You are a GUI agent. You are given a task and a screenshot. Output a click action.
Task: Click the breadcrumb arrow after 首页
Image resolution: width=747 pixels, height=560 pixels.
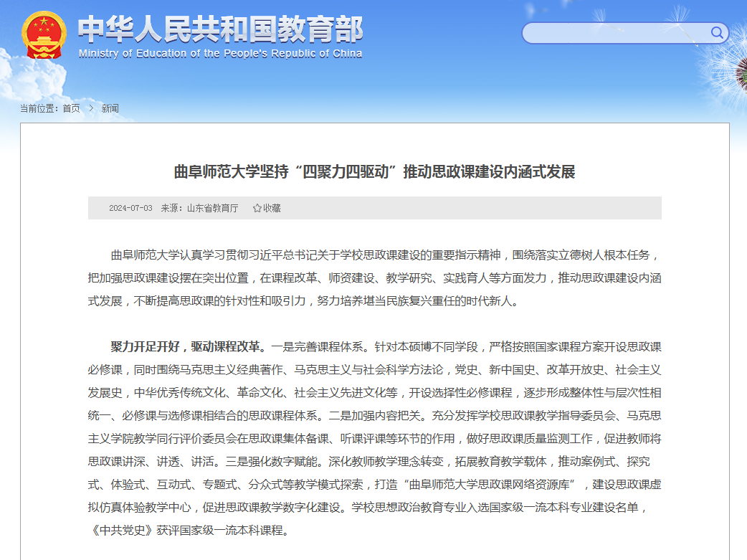click(x=91, y=108)
